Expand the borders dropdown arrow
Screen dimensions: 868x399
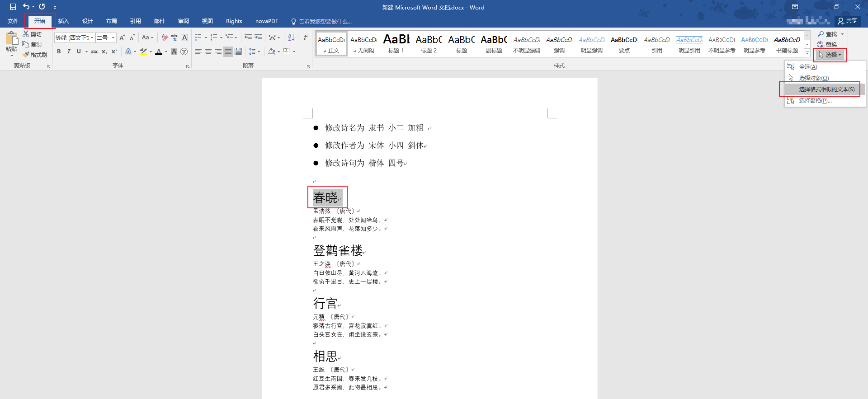pos(294,52)
